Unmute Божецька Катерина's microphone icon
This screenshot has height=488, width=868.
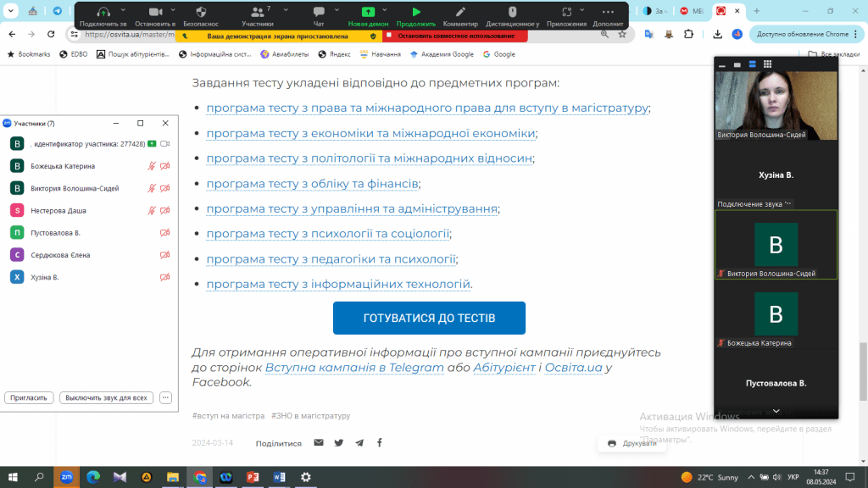pos(152,166)
